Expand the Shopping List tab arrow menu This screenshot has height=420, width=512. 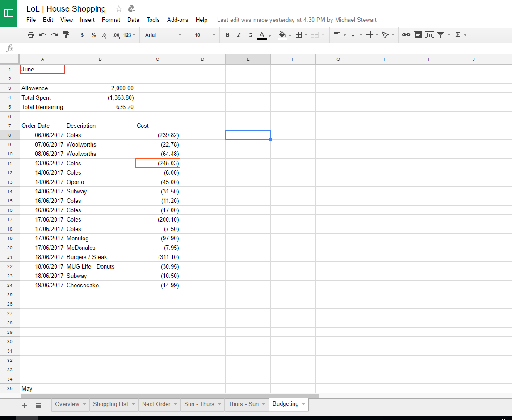click(x=133, y=404)
